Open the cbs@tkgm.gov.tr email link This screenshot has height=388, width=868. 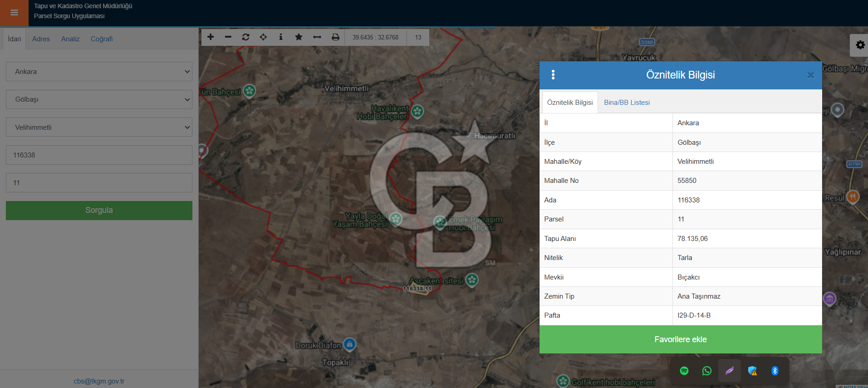(x=99, y=381)
